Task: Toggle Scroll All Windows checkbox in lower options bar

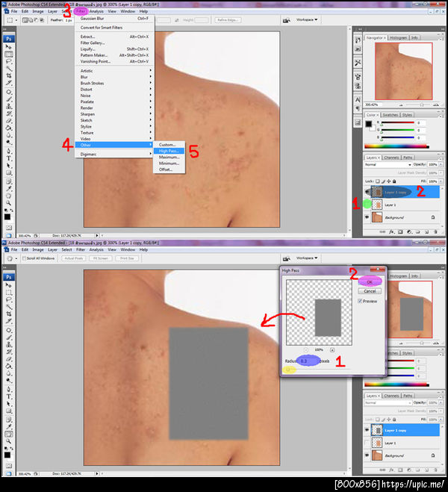Action: coord(24,258)
